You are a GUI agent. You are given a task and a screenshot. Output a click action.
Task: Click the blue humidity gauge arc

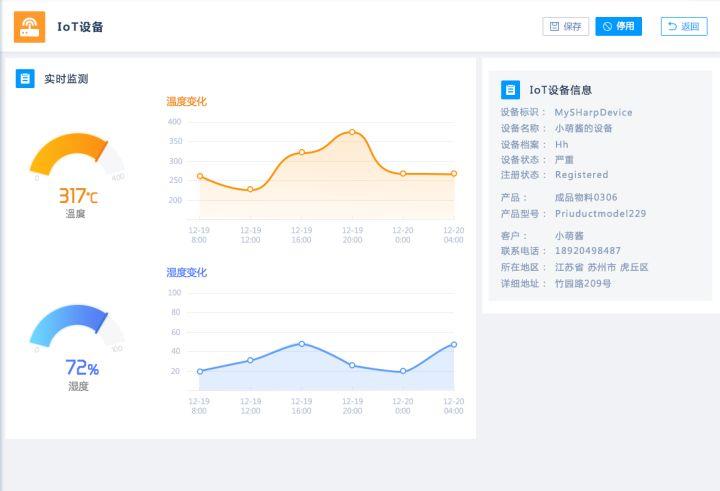click(64, 318)
